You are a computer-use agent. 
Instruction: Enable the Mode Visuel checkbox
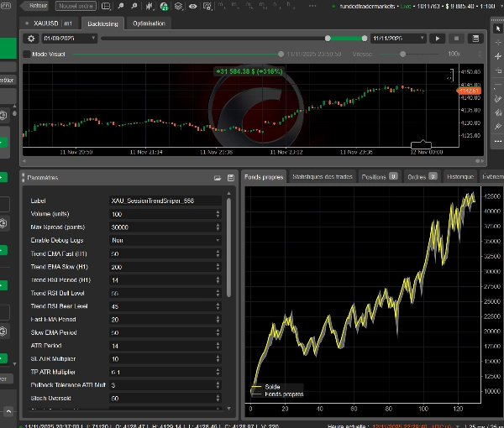(27, 55)
